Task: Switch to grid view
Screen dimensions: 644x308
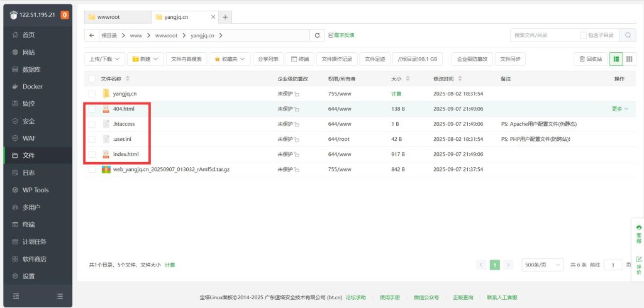Action: click(x=629, y=59)
